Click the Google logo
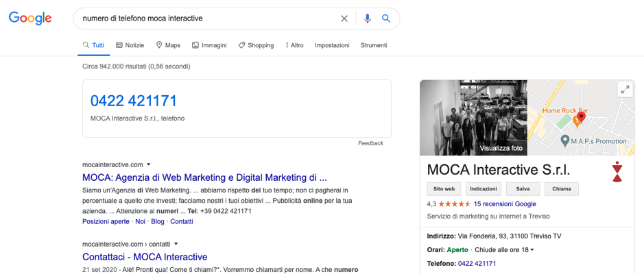This screenshot has height=274, width=644. (x=30, y=18)
